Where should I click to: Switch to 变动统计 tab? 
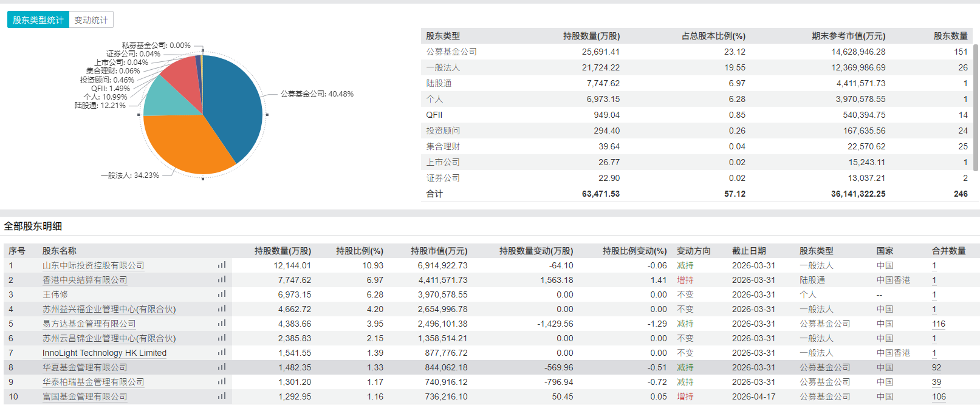click(x=91, y=20)
